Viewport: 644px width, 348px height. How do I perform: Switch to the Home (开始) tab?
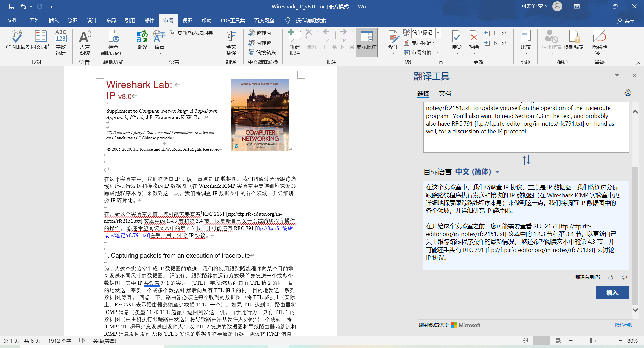pyautogui.click(x=35, y=20)
